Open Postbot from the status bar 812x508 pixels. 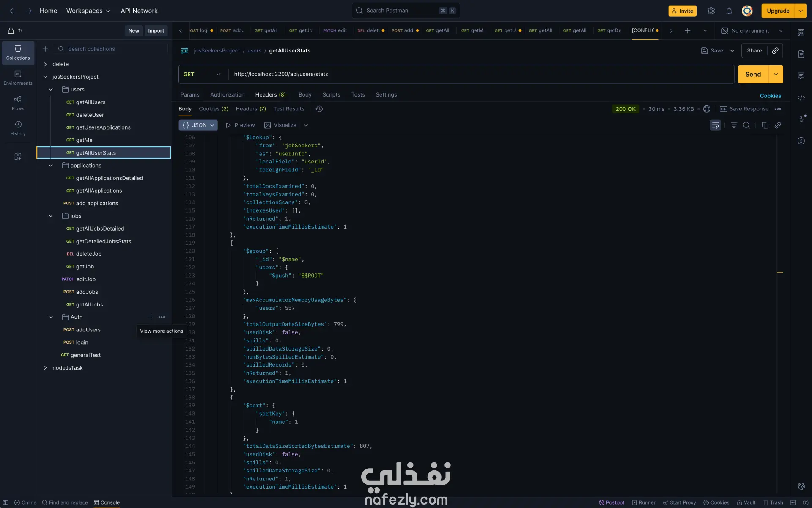tap(612, 502)
